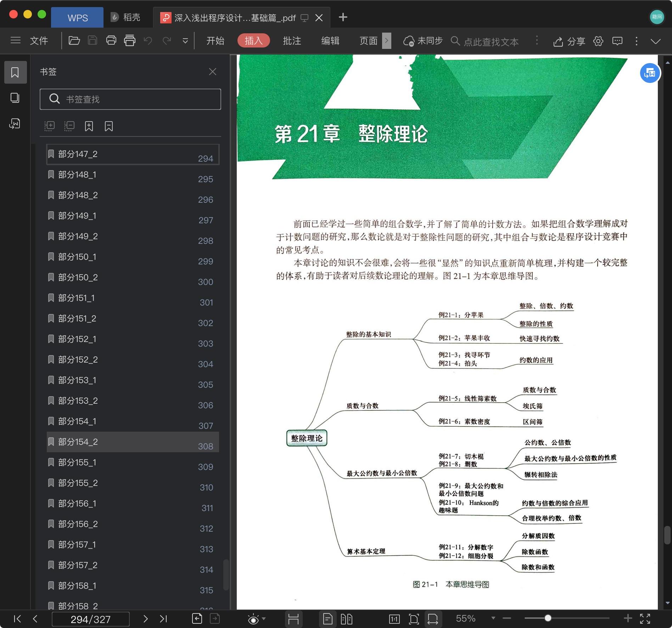The width and height of the screenshot is (672, 628).
Task: Go to the first page
Action: pos(17,619)
